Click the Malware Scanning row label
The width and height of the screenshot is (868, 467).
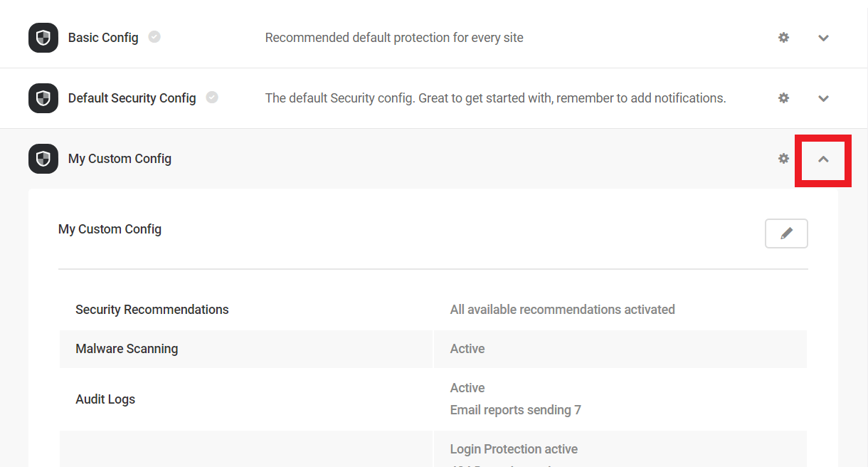pos(127,349)
